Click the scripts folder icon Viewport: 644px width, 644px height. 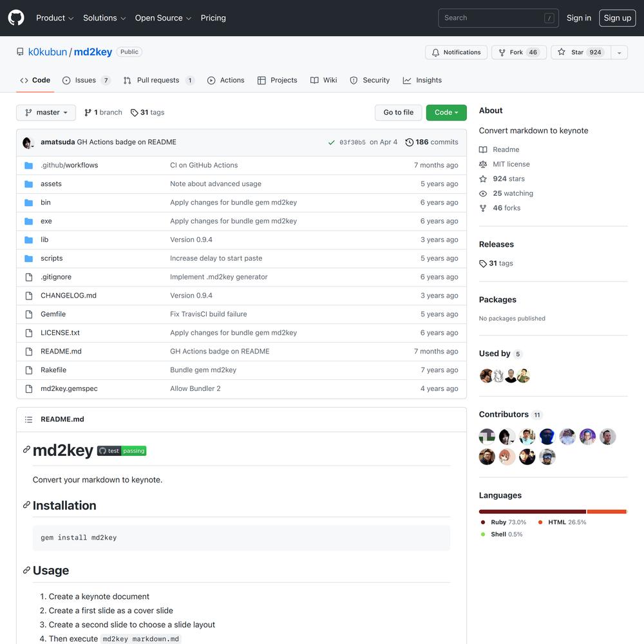[x=29, y=258]
